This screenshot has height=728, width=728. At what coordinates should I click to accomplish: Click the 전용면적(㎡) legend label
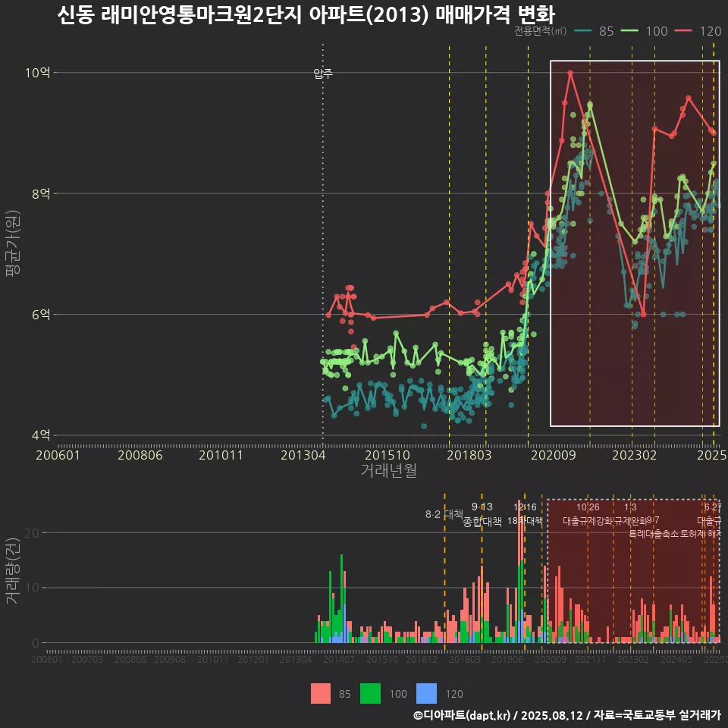tap(541, 31)
